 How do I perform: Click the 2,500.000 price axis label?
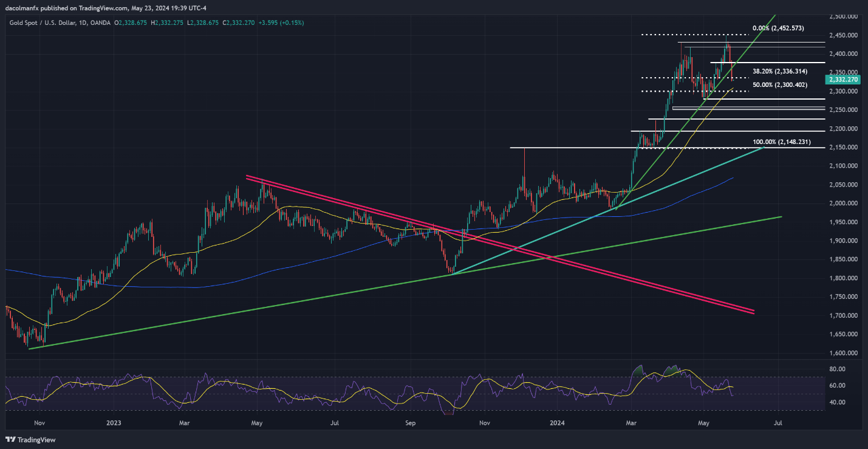point(844,17)
